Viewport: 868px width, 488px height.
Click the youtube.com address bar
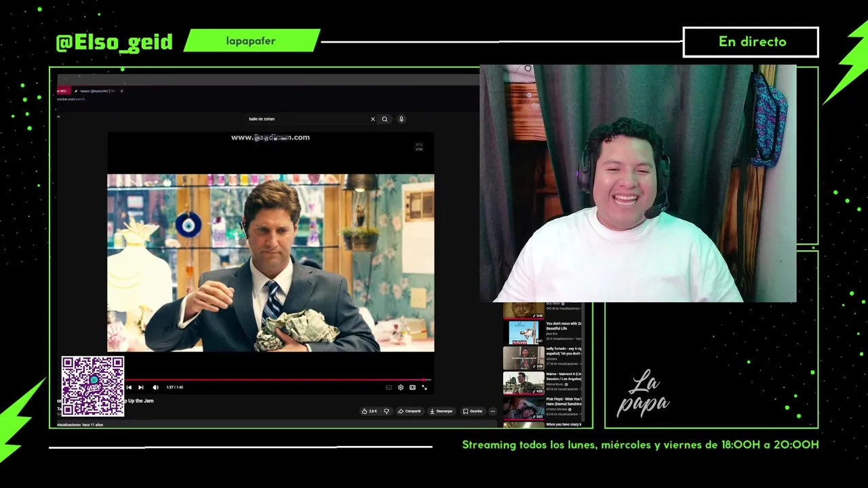pos(71,99)
